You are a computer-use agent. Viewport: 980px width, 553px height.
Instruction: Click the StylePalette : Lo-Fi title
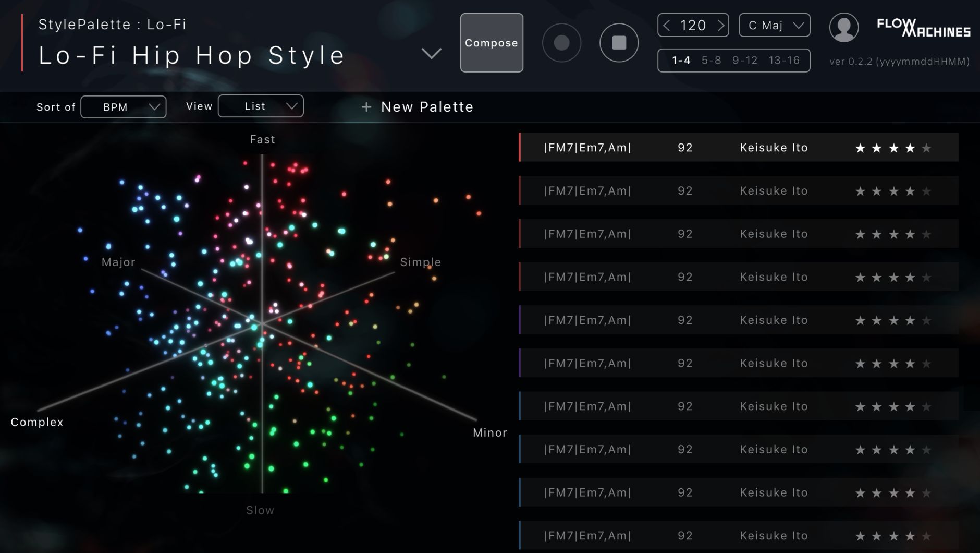[x=112, y=25]
